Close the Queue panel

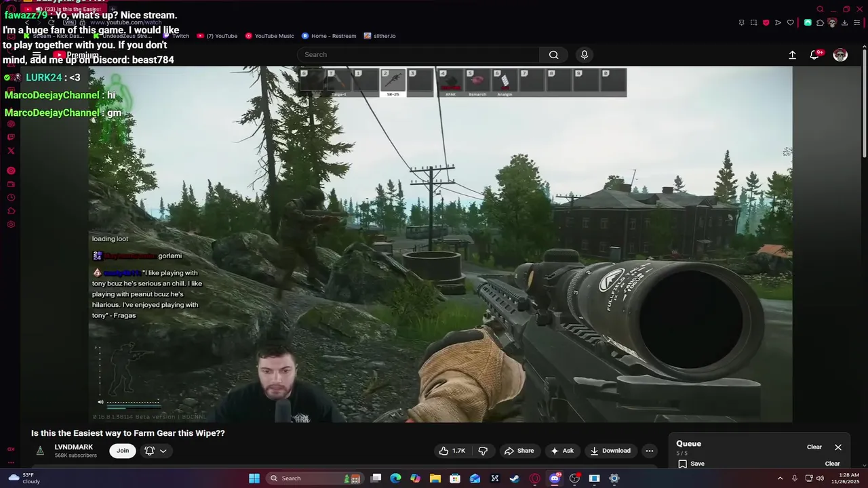click(838, 447)
